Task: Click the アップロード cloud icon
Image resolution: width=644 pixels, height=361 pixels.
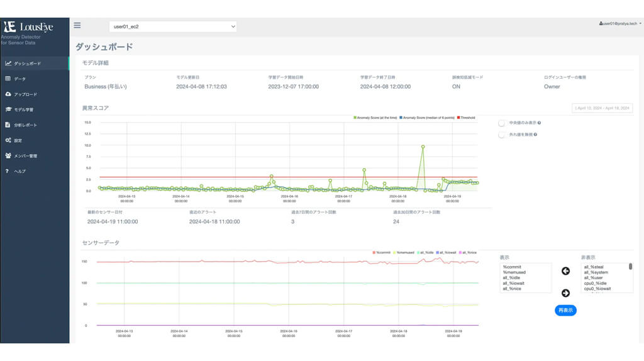Action: [x=8, y=94]
